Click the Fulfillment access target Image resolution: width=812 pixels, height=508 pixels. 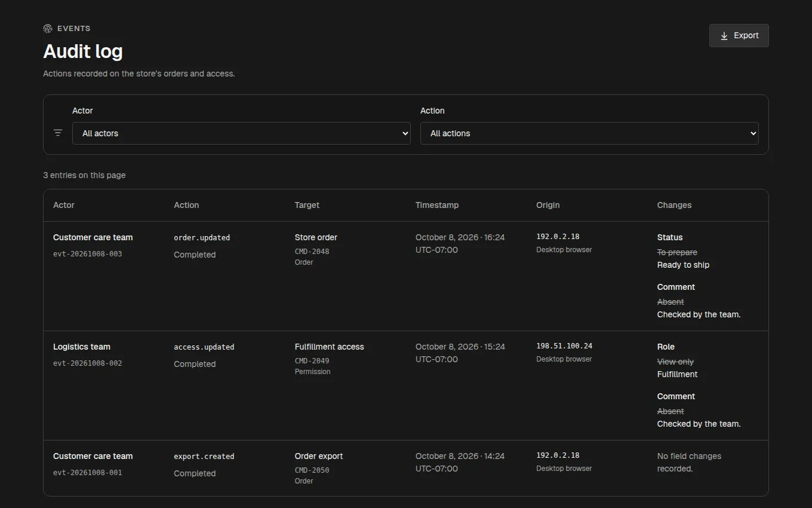point(329,347)
